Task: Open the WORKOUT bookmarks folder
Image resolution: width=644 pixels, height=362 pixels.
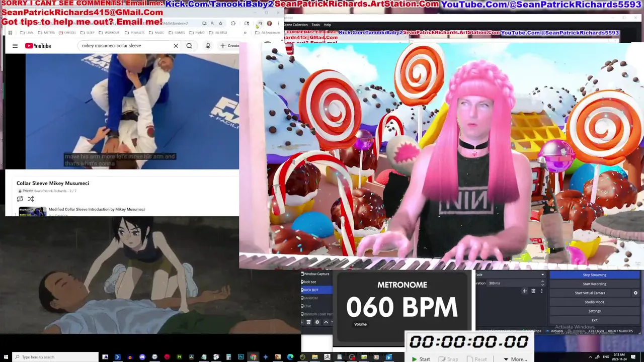Action: [109, 33]
